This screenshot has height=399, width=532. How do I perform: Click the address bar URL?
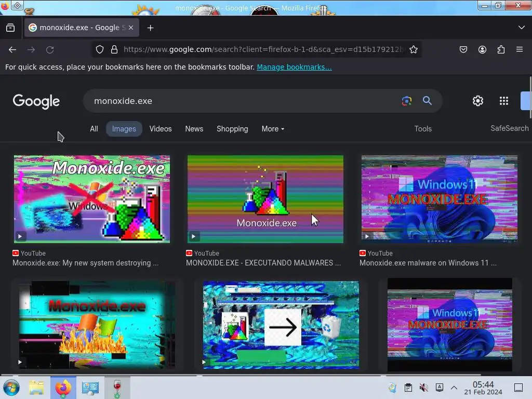[263, 49]
